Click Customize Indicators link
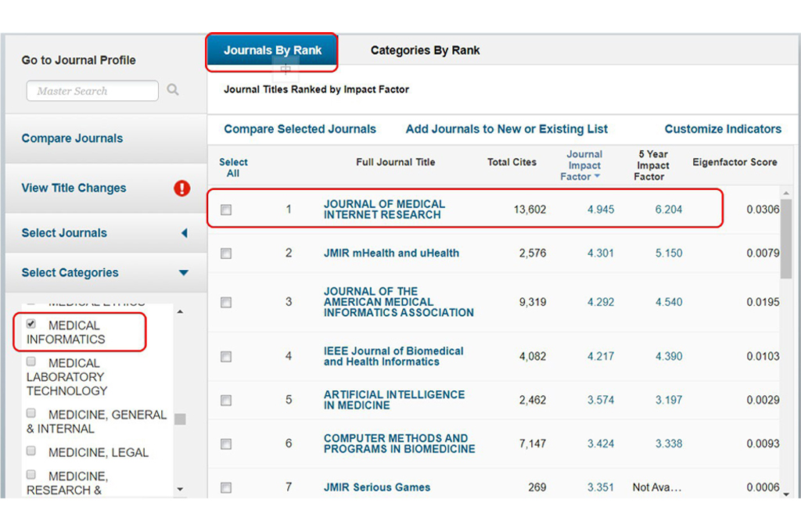The width and height of the screenshot is (801, 532). click(722, 129)
